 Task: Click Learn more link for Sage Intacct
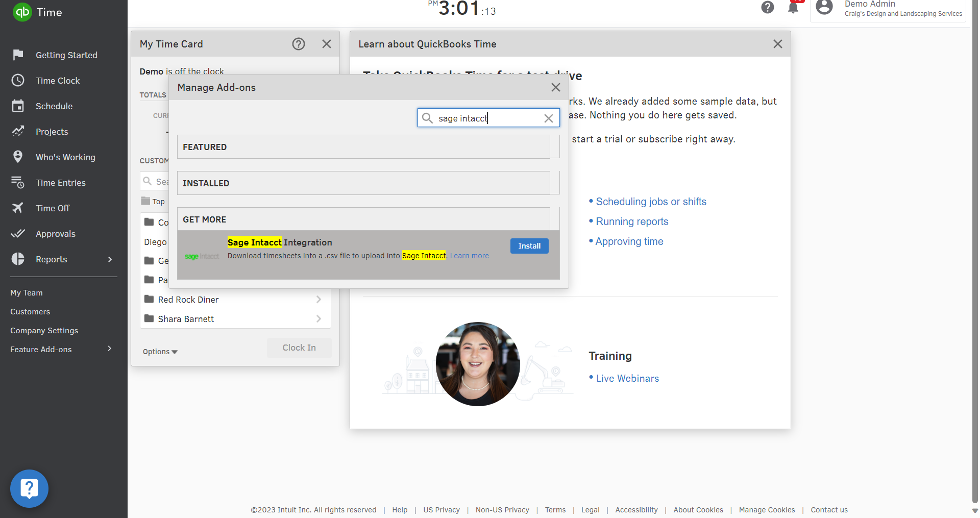[469, 256]
